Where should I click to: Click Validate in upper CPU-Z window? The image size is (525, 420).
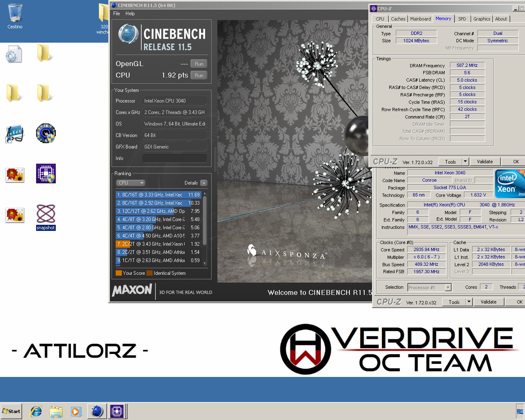[485, 162]
